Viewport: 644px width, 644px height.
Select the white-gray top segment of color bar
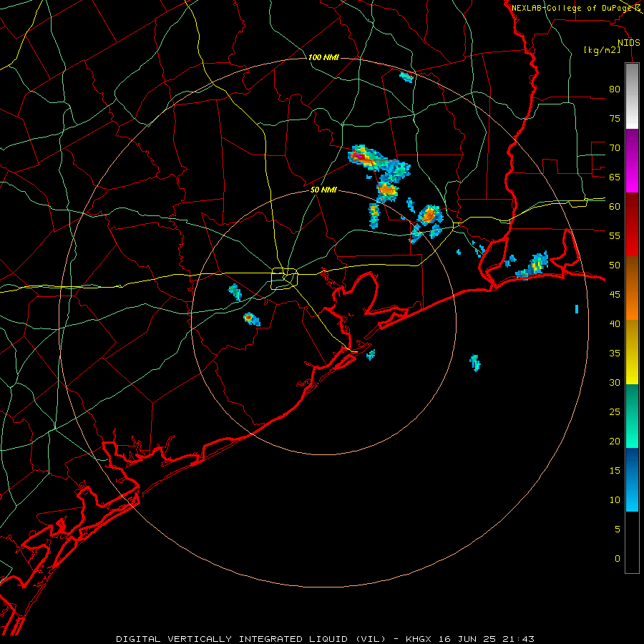click(x=632, y=96)
